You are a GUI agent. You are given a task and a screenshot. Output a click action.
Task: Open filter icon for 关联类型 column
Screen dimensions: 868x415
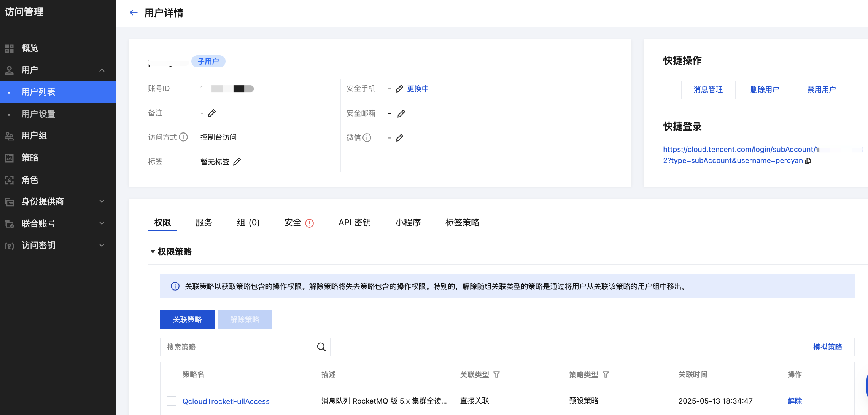pyautogui.click(x=497, y=375)
